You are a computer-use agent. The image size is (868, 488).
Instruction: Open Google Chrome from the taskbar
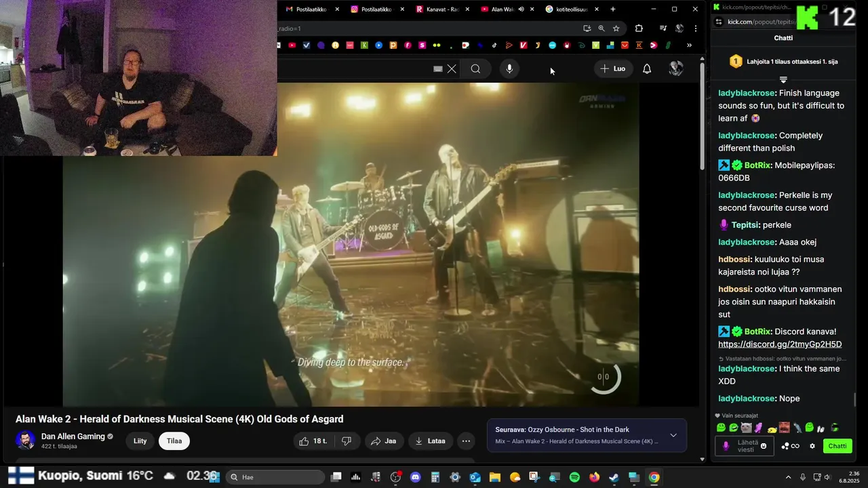click(x=654, y=477)
